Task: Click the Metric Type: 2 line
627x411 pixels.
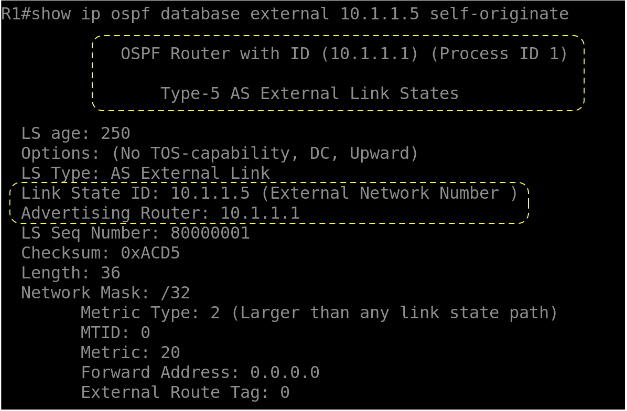Action: click(318, 313)
